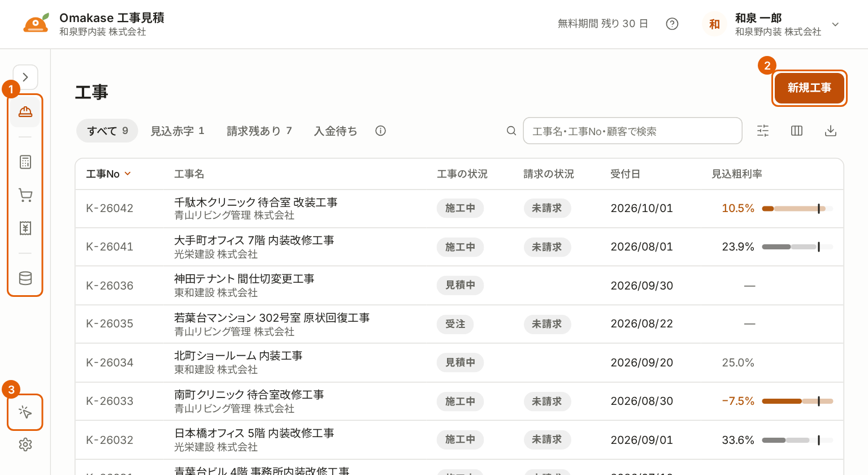The width and height of the screenshot is (868, 475).
Task: Click the margin bar for -7.5% row
Action: click(797, 401)
